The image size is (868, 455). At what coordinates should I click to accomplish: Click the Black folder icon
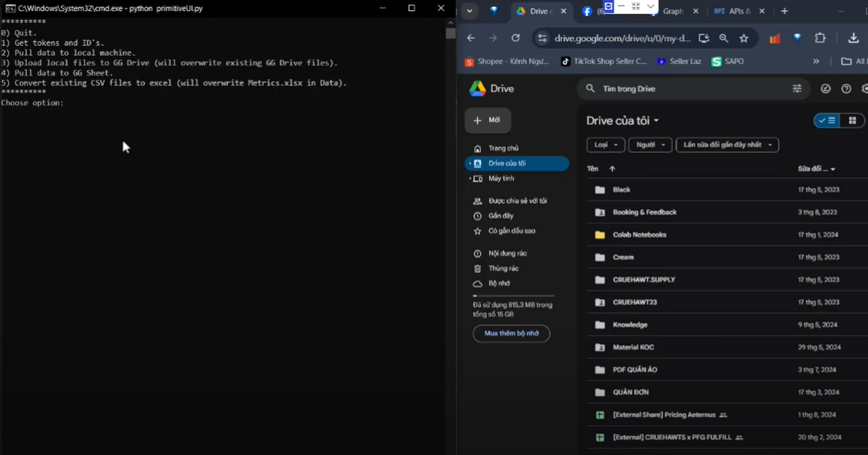pos(599,190)
